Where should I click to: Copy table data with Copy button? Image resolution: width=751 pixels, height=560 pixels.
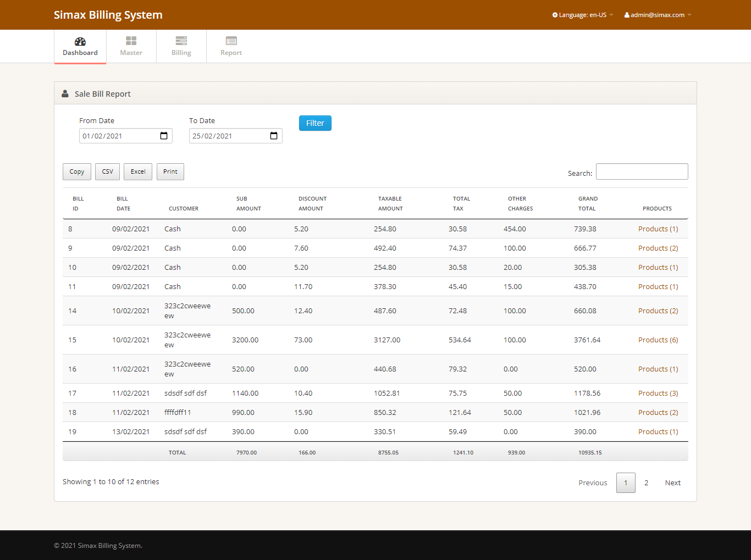(x=77, y=171)
